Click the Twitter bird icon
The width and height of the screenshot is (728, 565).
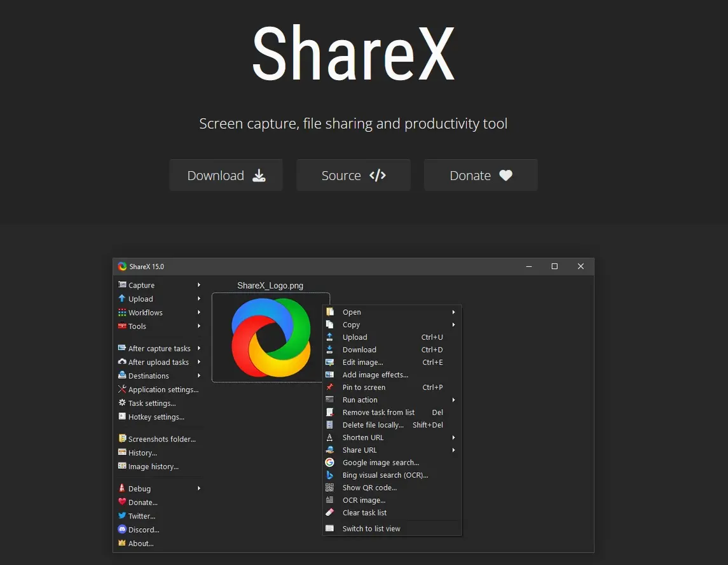(x=122, y=516)
